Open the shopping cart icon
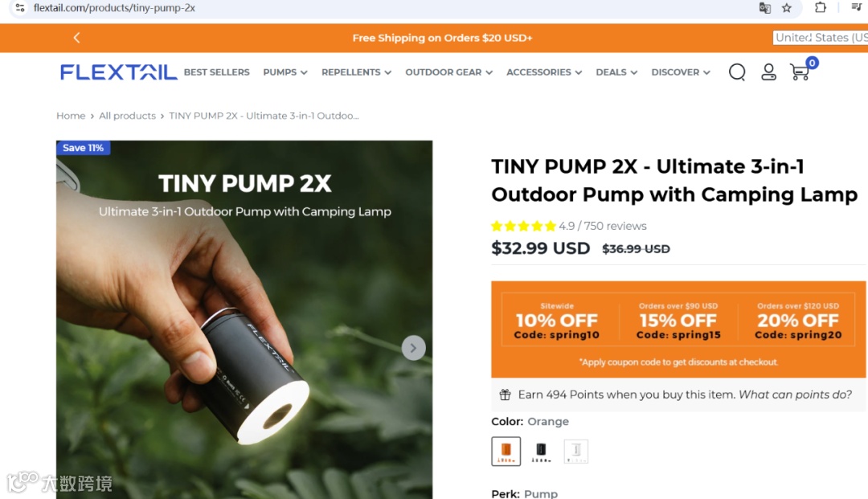This screenshot has width=868, height=499. pos(800,72)
